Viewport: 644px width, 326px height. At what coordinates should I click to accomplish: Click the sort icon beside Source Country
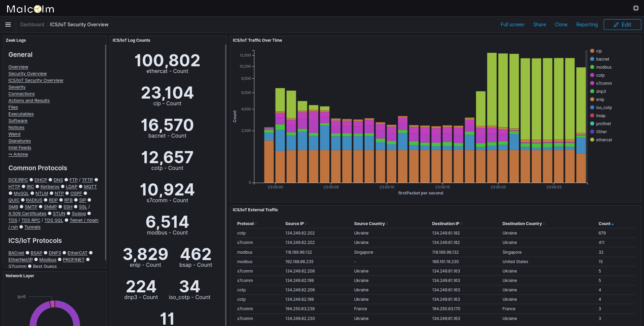point(388,223)
